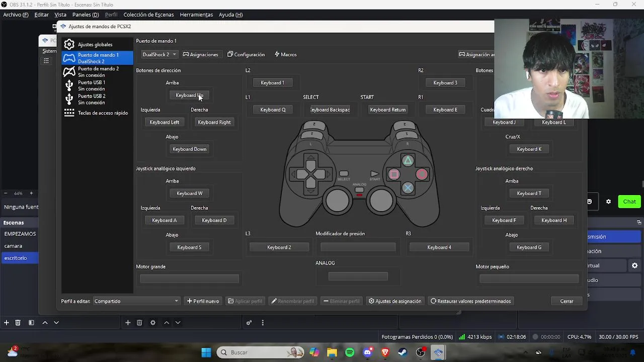The image size is (644, 362).
Task: Rebind SELECT Keyboard Backspace binding
Action: pos(330,110)
